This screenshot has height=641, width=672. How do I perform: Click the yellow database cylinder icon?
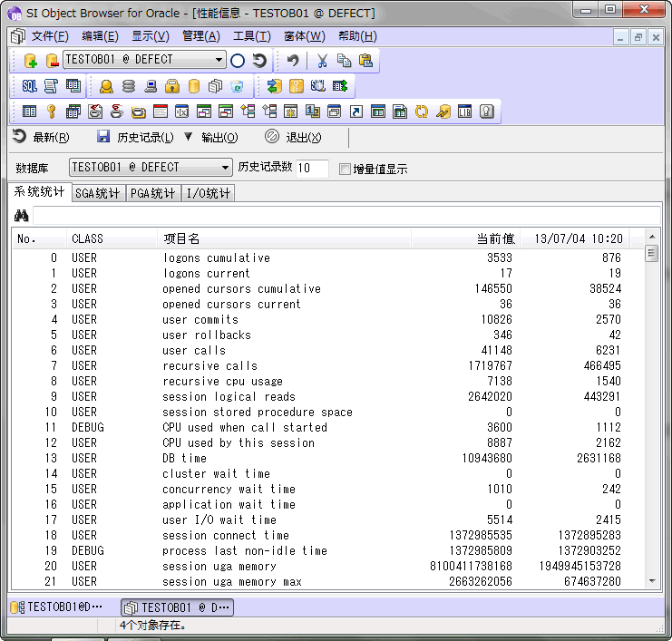tap(193, 86)
